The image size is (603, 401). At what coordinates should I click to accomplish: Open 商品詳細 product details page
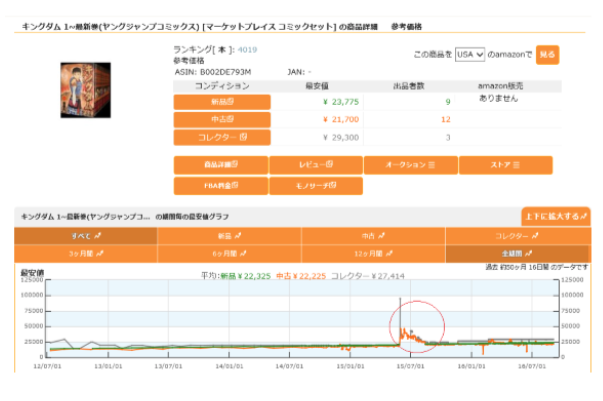tap(220, 165)
